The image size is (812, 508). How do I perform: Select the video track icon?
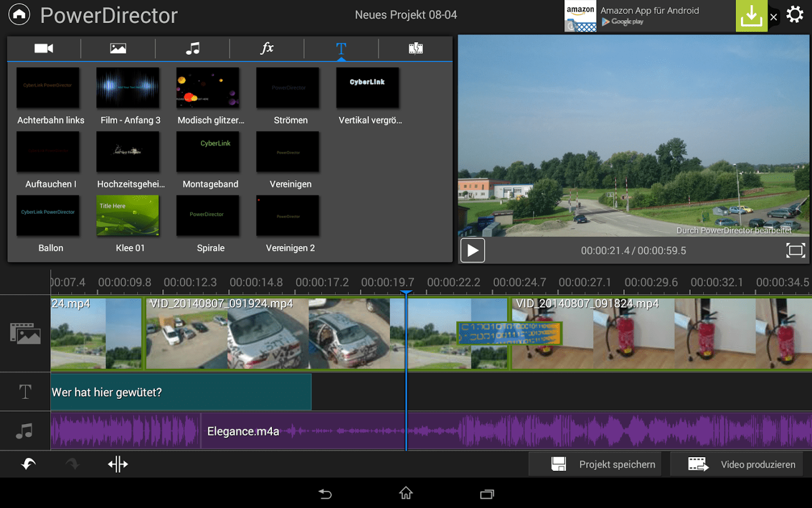[25, 333]
